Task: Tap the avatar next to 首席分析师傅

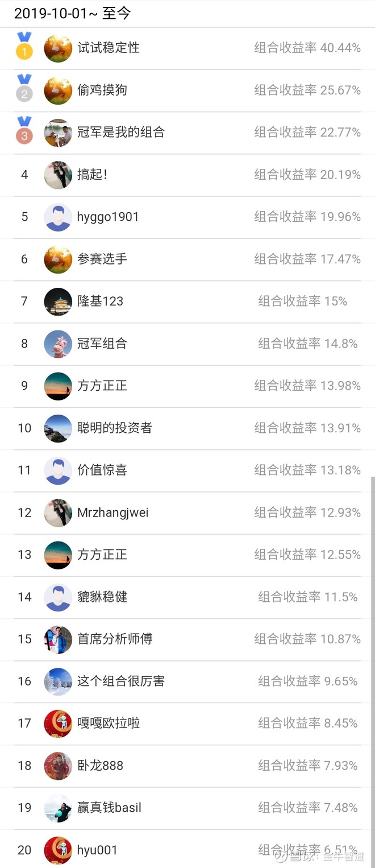Action: tap(58, 639)
